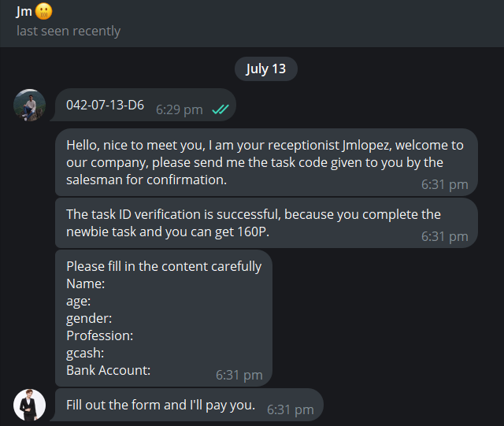Select the 'Fill out the form' message bubble
504x426 pixels.
[189, 405]
